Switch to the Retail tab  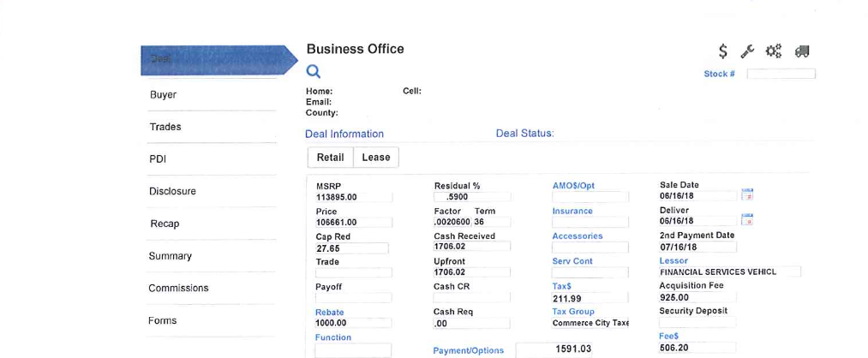(331, 157)
